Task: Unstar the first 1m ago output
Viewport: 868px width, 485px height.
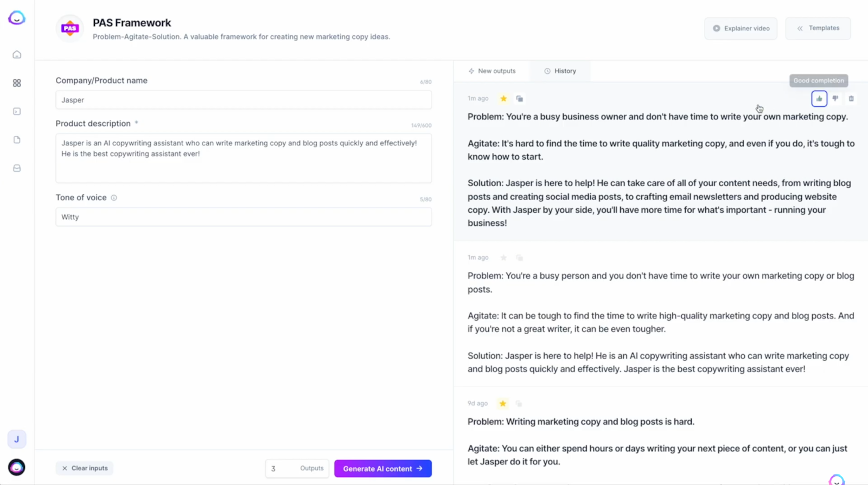Action: 503,99
